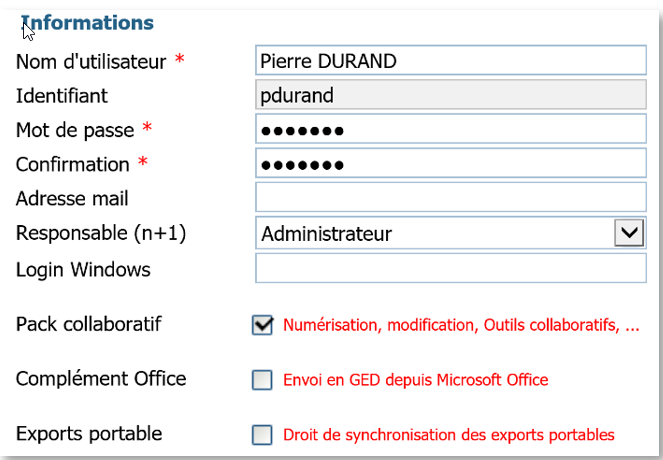Click 'Envoi en GED depuis Microsoft Office' text
This screenshot has width=663, height=460.
(416, 380)
